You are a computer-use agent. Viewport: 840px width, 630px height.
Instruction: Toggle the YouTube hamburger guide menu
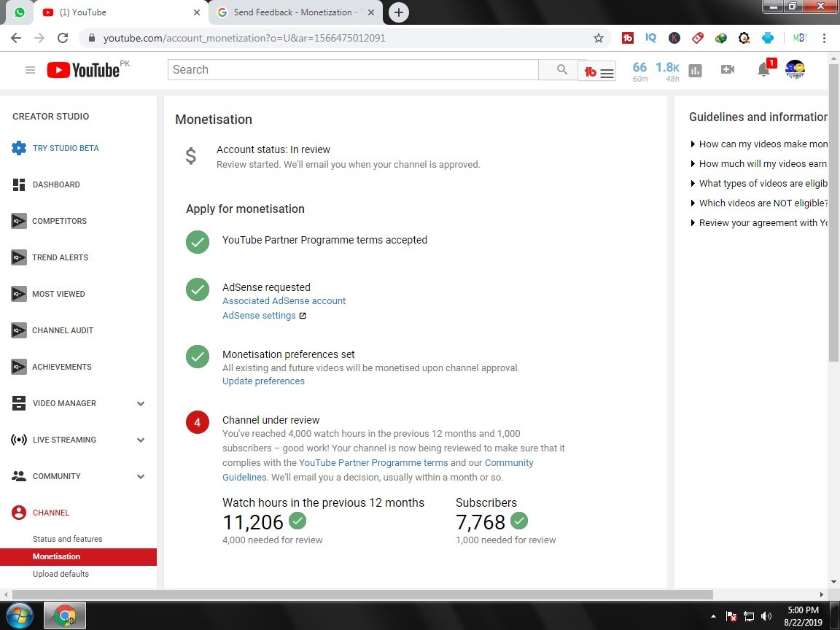click(x=30, y=70)
